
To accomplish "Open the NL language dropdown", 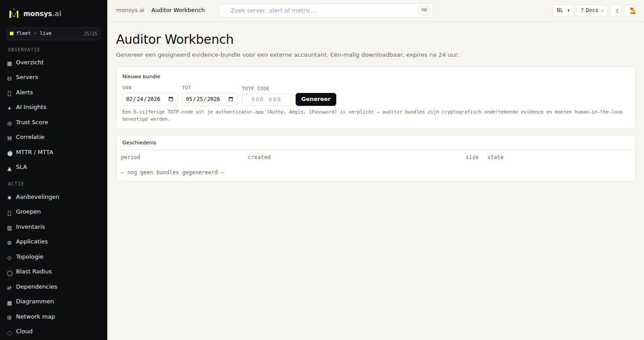I will pos(563,11).
